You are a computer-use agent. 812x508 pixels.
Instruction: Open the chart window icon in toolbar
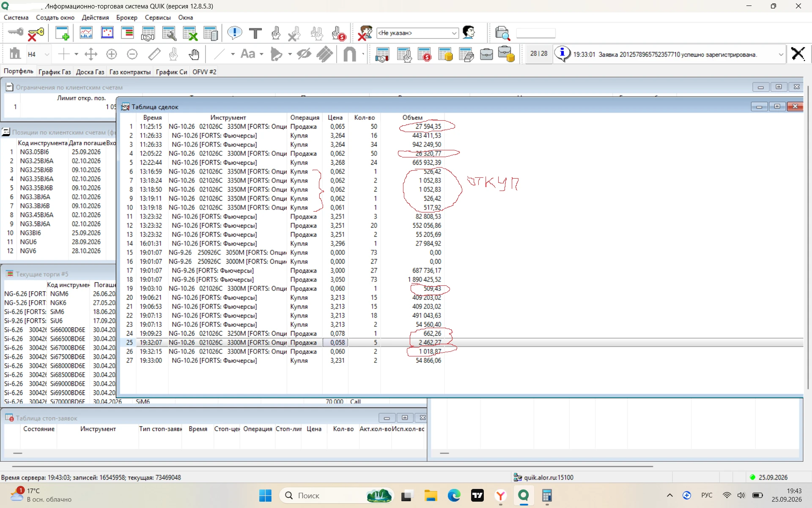[86, 33]
